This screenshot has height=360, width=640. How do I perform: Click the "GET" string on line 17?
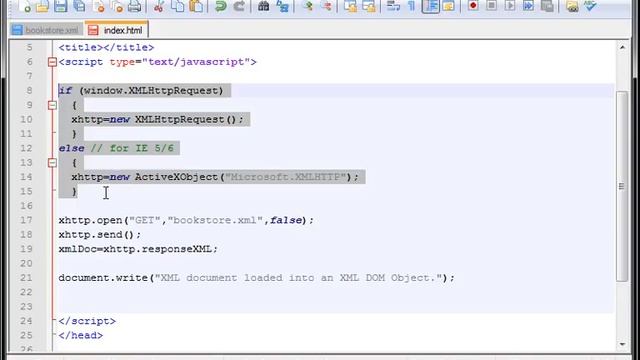pyautogui.click(x=144, y=220)
